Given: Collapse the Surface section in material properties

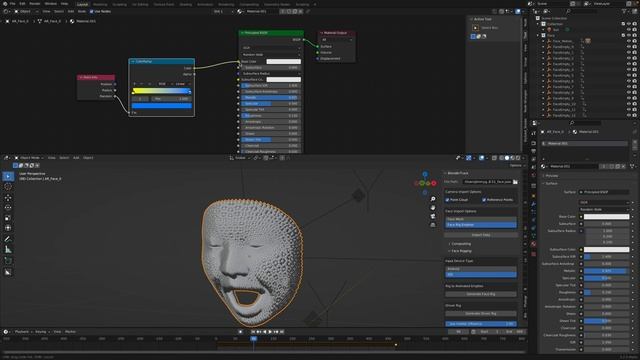Looking at the screenshot, I should 551,184.
